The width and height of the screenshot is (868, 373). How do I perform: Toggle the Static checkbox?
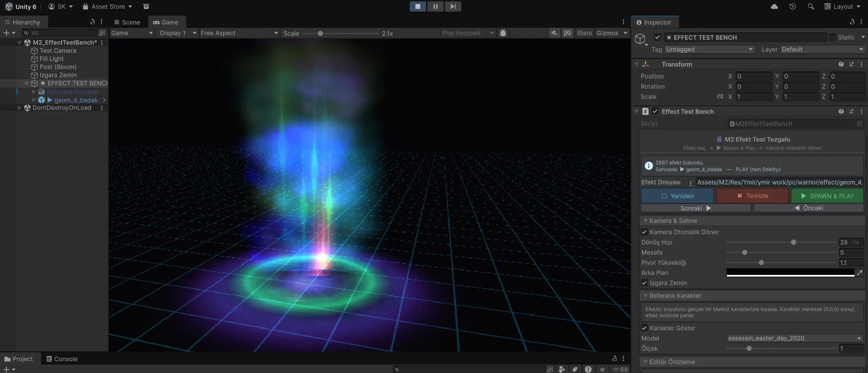(x=832, y=37)
